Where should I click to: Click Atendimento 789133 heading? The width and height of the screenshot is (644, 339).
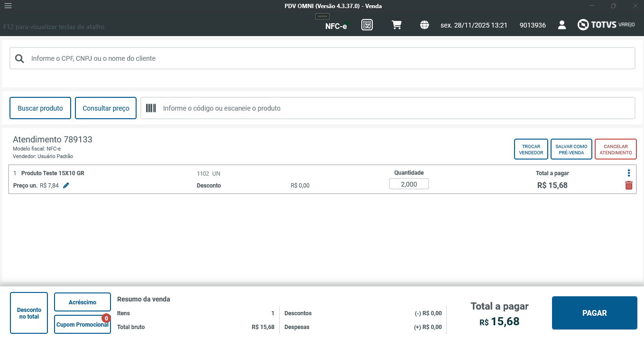coord(53,139)
